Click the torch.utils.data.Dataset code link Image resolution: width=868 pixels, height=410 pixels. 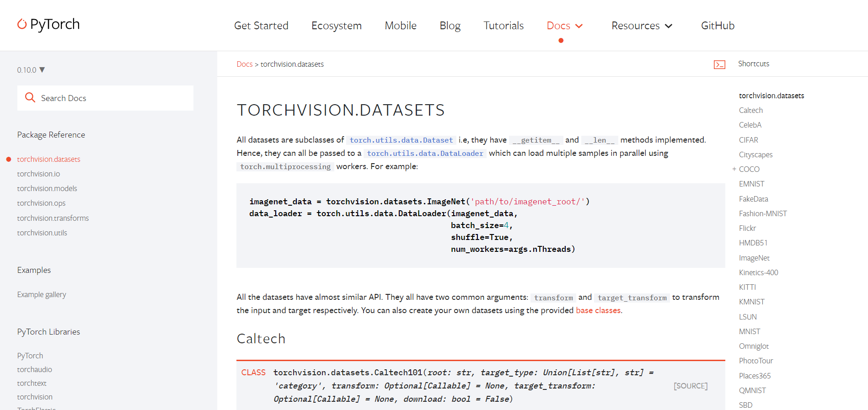click(x=401, y=140)
